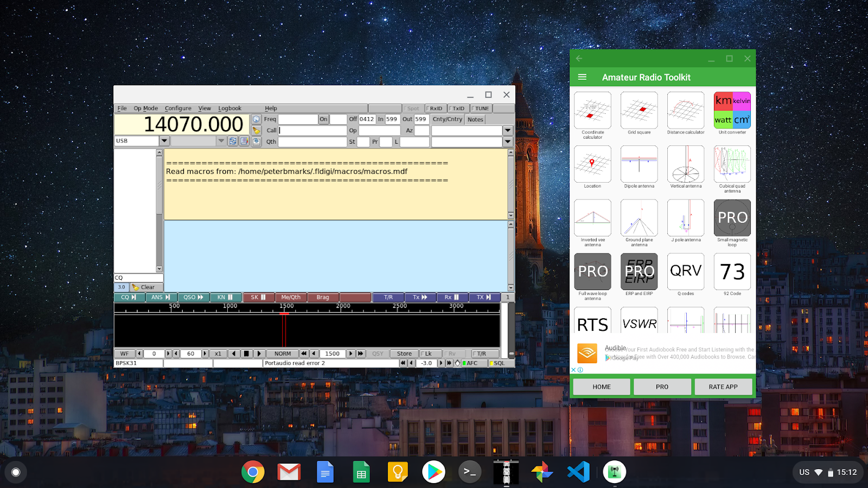
Task: Click the RATE APP button
Action: pos(723,386)
